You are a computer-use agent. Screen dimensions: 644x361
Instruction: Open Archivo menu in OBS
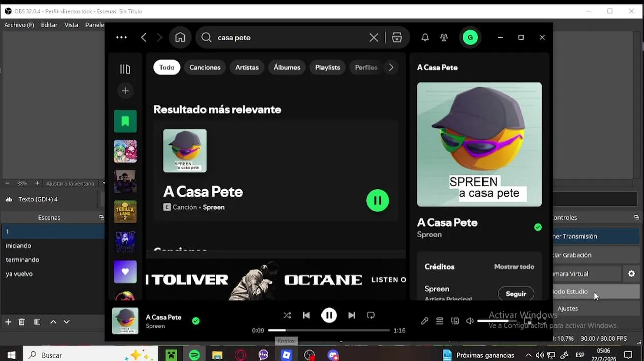[19, 25]
